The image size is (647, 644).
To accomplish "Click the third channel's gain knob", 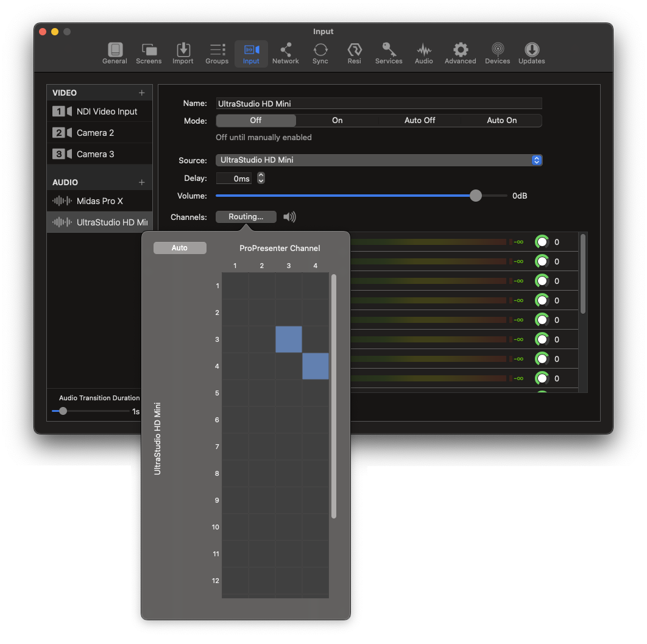I will point(542,281).
